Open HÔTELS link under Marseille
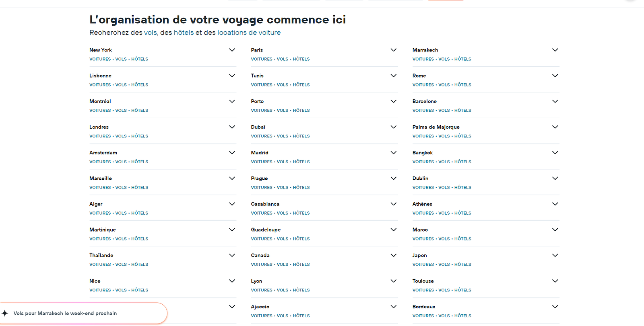644x326 pixels. [x=140, y=188]
